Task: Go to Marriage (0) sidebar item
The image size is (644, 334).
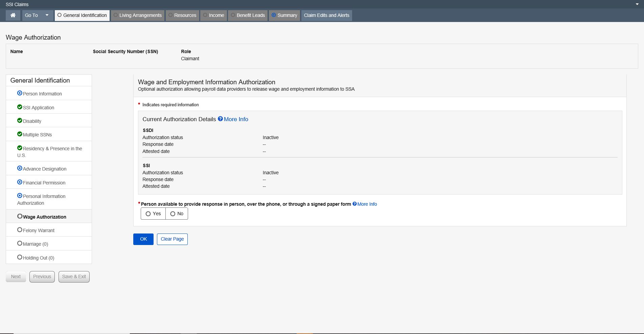Action: (35, 244)
